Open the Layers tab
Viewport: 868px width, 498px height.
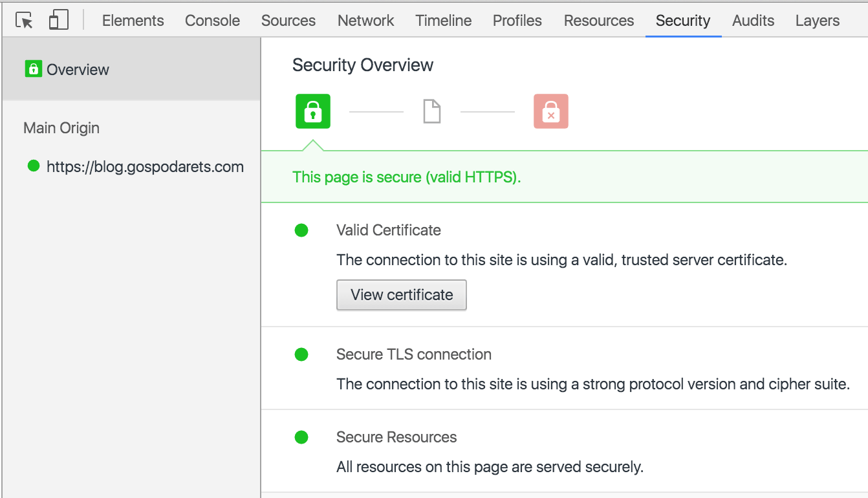817,21
